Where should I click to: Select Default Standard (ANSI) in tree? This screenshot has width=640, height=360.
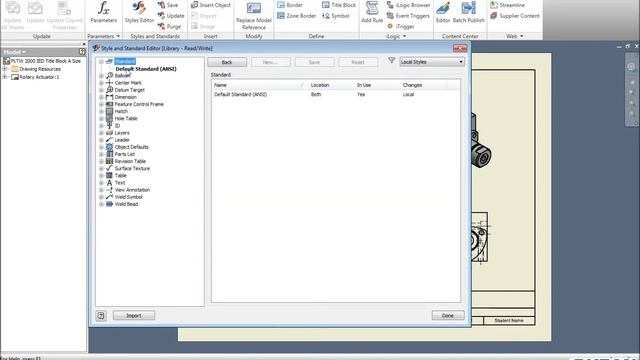pos(146,69)
